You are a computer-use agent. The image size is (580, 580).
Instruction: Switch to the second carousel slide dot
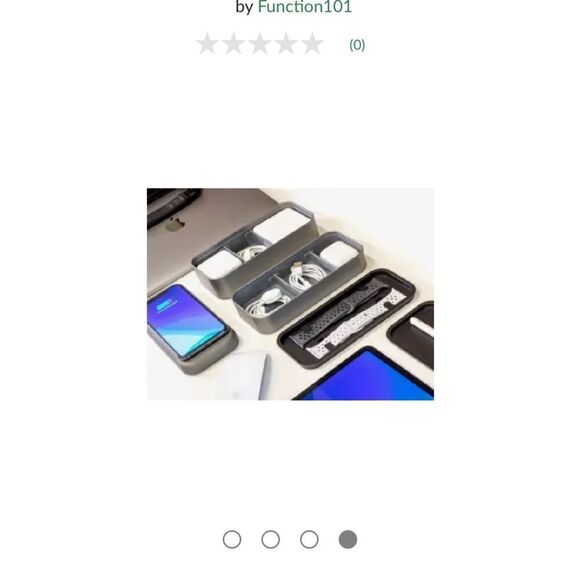tap(270, 539)
